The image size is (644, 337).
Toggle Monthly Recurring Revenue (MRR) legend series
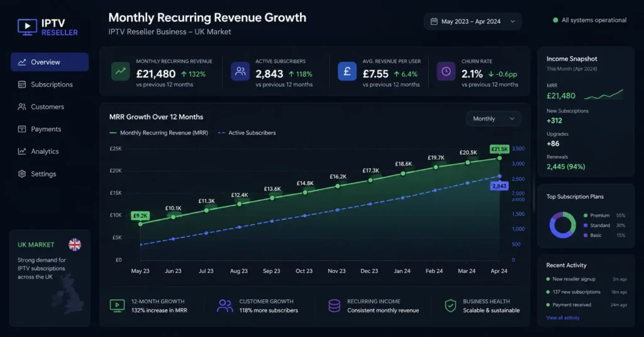158,133
